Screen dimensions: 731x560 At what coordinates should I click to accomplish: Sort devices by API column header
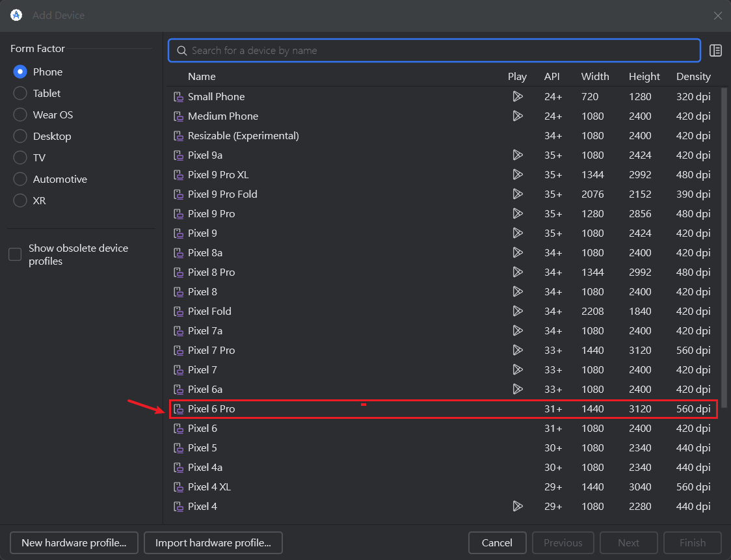click(552, 77)
